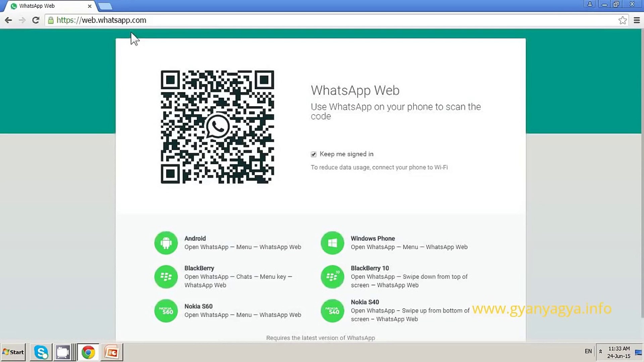Open Skype from the taskbar
This screenshot has height=362, width=644.
[41, 352]
